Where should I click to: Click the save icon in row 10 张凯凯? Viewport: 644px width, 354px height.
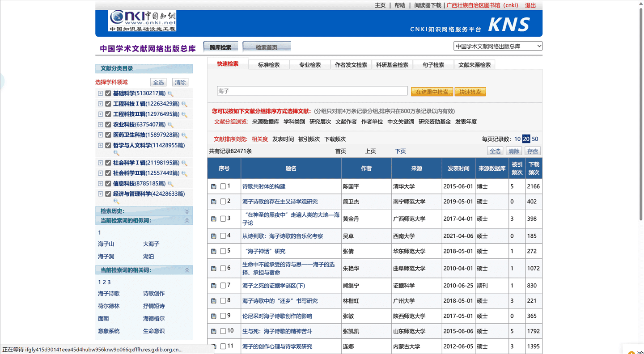tap(214, 331)
